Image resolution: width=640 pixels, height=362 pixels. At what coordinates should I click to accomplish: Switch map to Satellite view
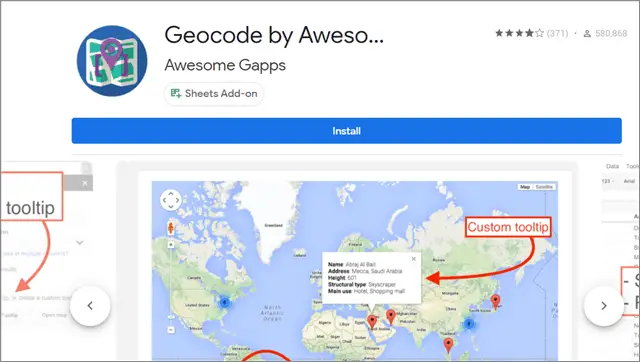544,187
